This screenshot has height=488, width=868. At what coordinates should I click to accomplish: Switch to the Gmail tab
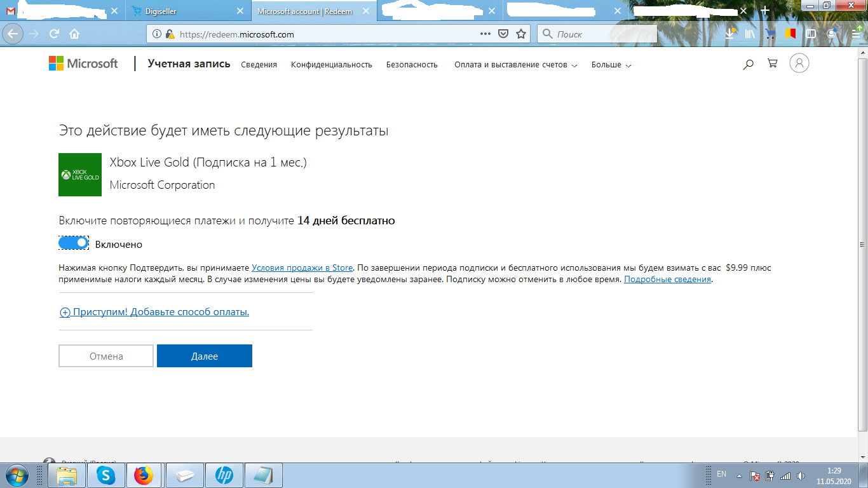coord(62,11)
